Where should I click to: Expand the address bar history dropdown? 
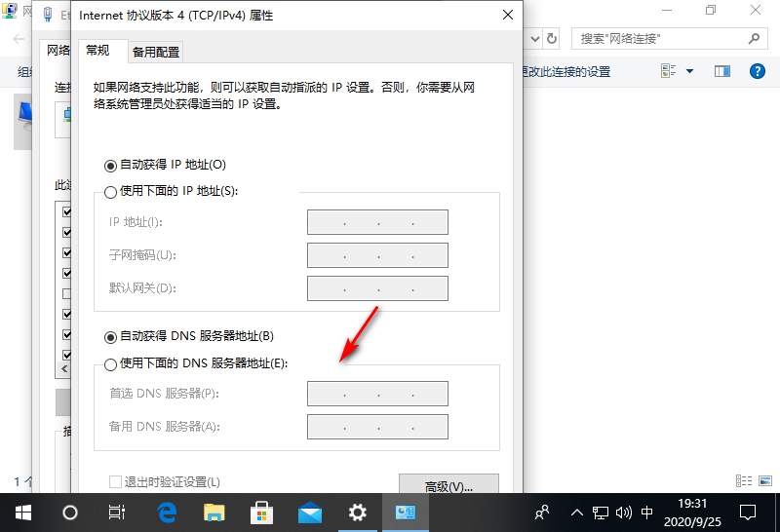(535, 39)
